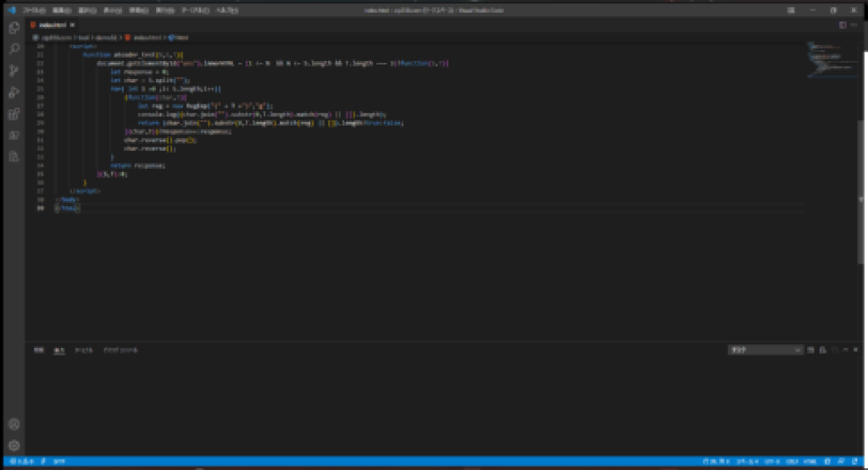Viewport: 868px width, 470px height.
Task: Open the Explorer view in activity bar
Action: pyautogui.click(x=14, y=28)
